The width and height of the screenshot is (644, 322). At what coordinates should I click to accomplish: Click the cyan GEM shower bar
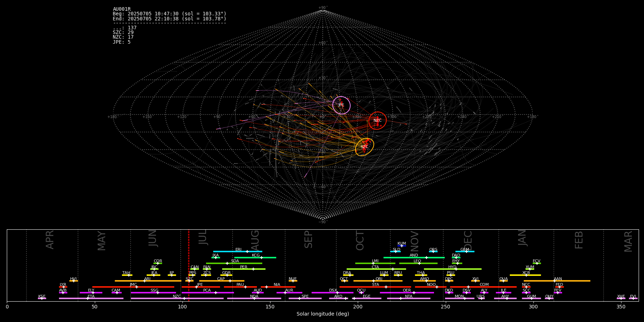pyautogui.click(x=465, y=252)
